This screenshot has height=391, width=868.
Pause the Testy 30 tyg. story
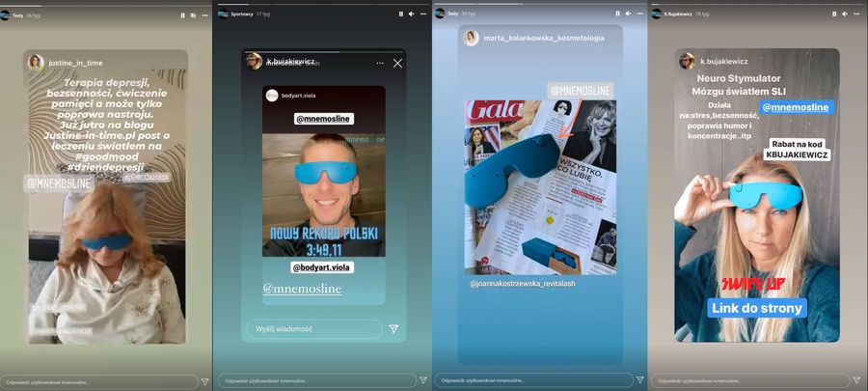[618, 14]
